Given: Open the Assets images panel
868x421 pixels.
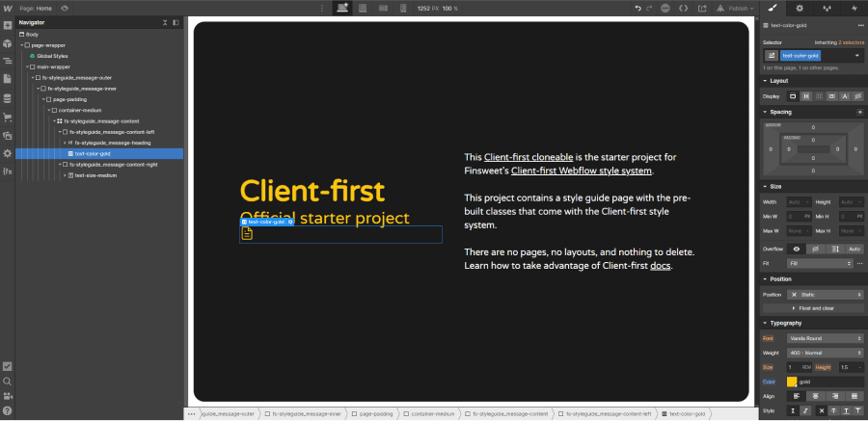Looking at the screenshot, I should click(x=7, y=136).
